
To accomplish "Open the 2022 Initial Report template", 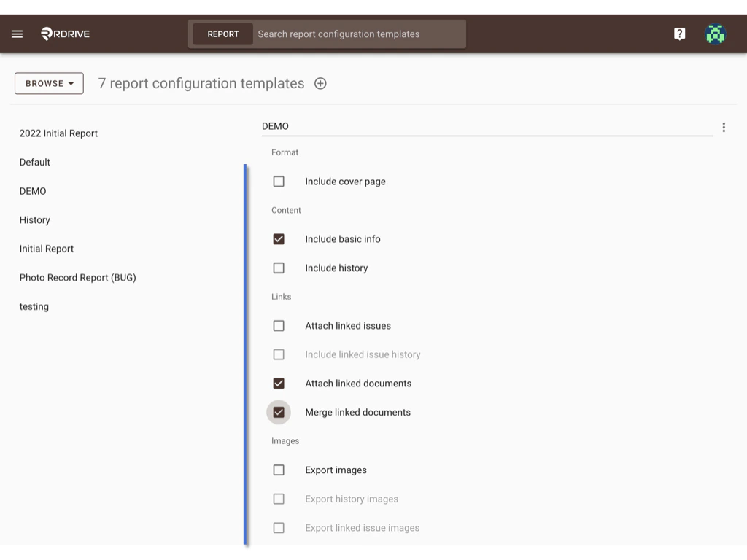I will click(58, 133).
